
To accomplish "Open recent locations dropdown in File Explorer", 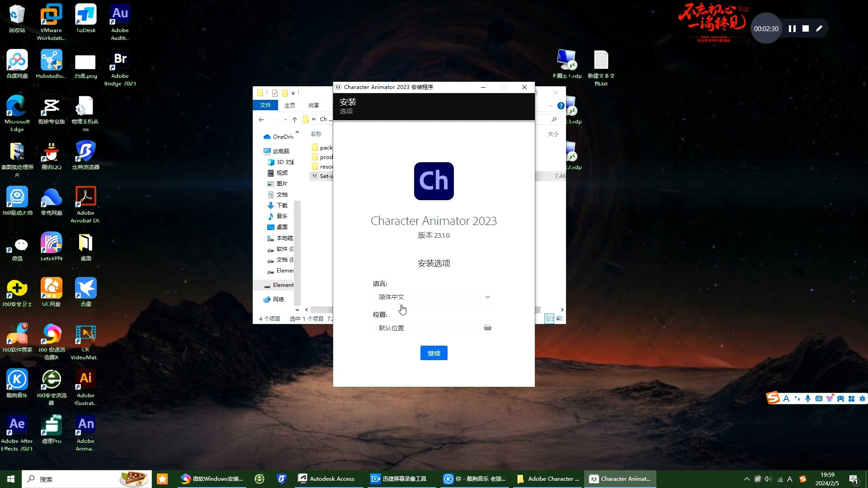I will coord(285,119).
